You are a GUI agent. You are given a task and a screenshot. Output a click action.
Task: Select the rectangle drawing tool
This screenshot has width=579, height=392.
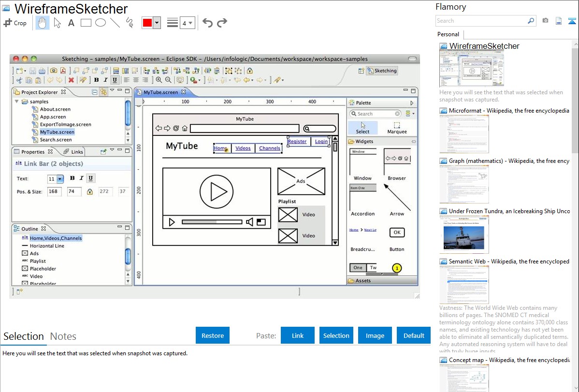(x=86, y=23)
